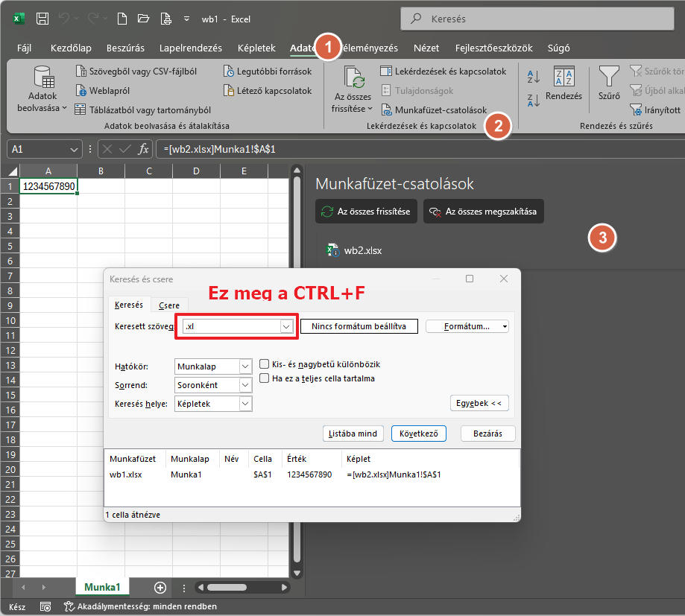Screen dimensions: 685x616
Task: Click the Redo arrow icon
Action: click(93, 19)
